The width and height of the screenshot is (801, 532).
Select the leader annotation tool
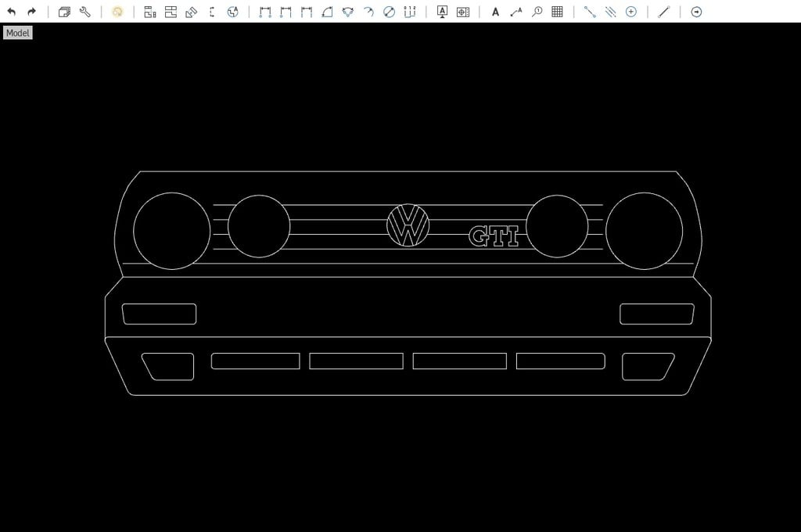pyautogui.click(x=515, y=12)
